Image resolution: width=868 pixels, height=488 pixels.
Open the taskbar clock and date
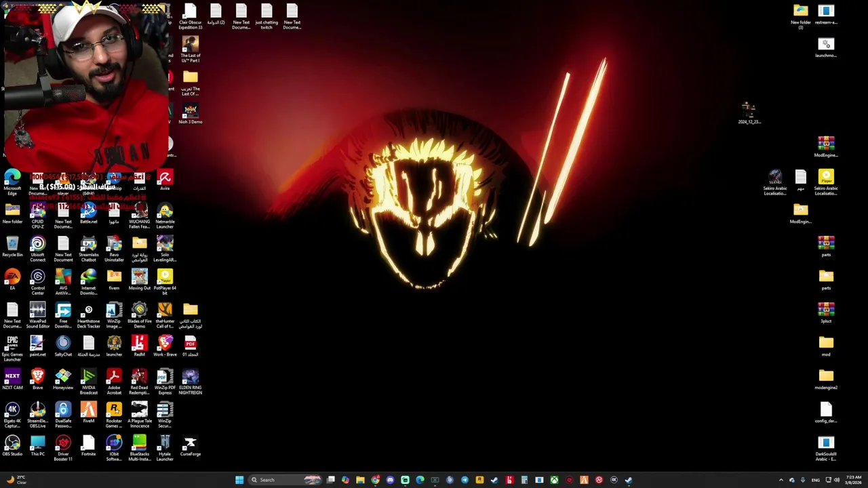tap(852, 480)
